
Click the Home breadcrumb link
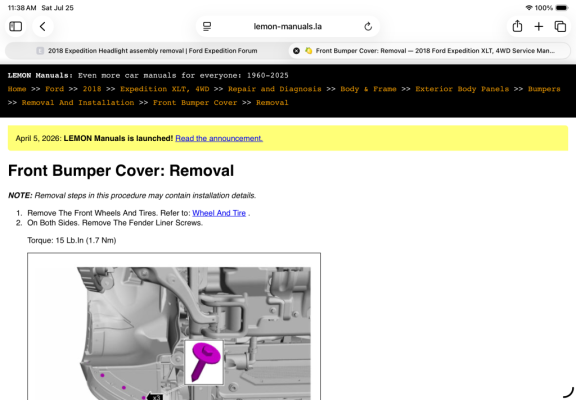17,89
